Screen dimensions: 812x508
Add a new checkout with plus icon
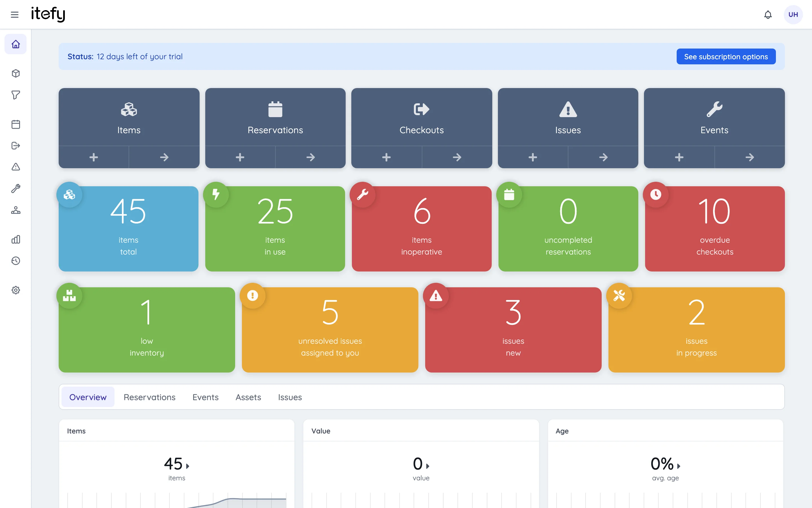(x=386, y=157)
